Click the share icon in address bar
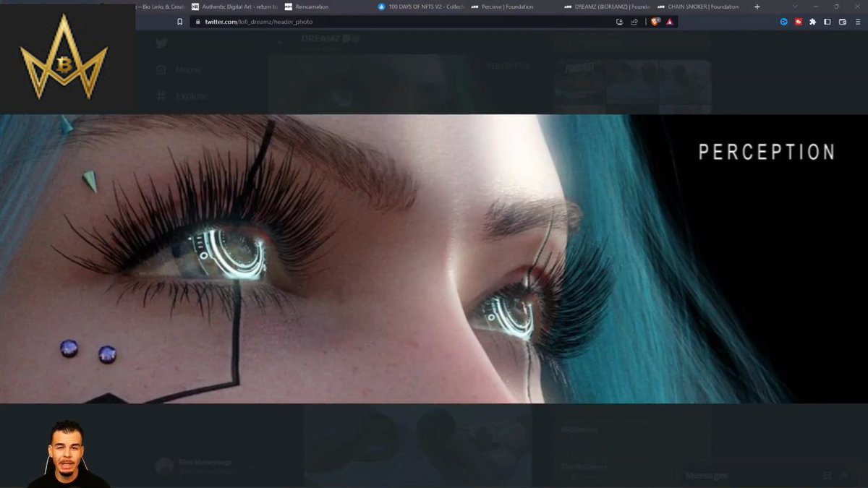868x488 pixels. 634,22
